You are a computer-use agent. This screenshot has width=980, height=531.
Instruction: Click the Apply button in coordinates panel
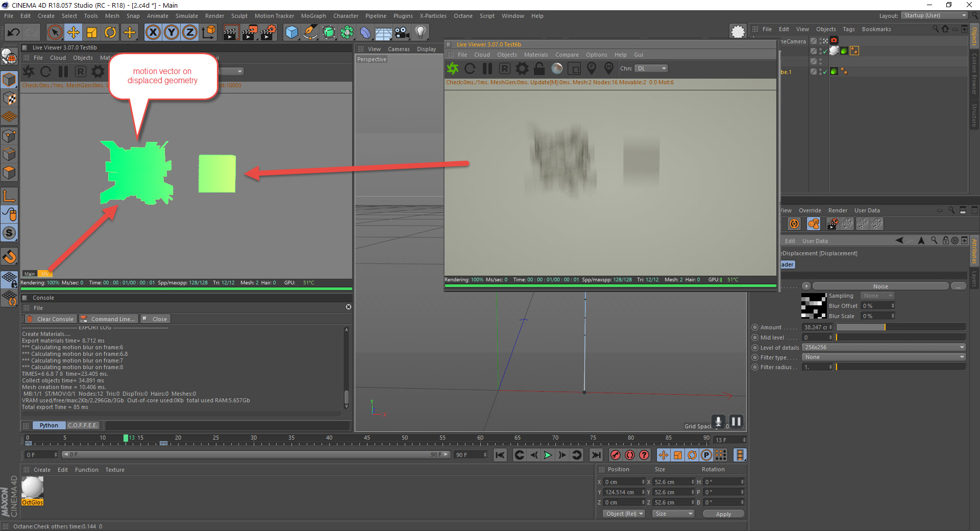[723, 514]
